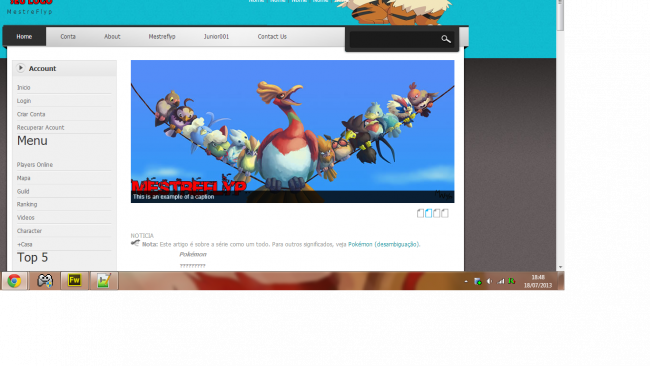Open Adobe Fireworks from the taskbar

[x=74, y=281]
